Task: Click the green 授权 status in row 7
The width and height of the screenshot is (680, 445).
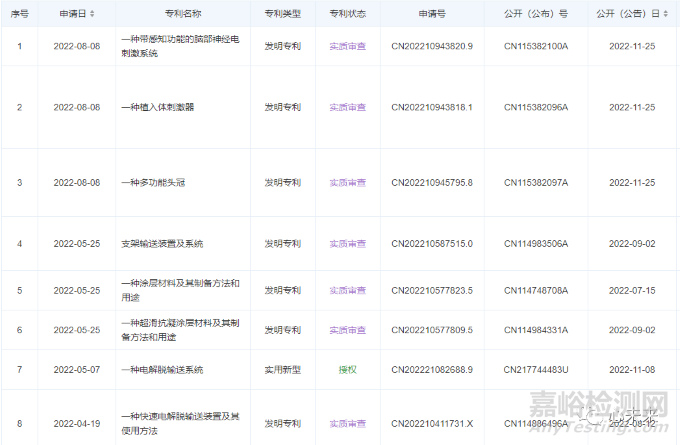Action: 347,369
